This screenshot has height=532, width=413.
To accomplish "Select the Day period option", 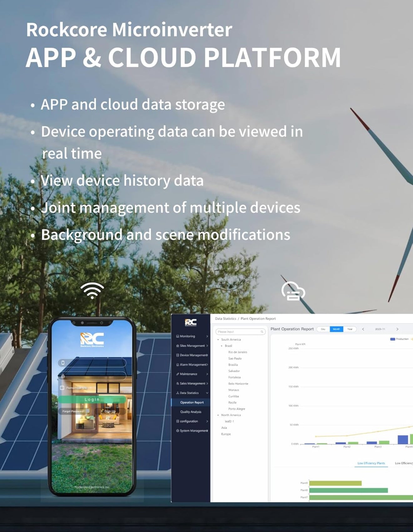I will (x=323, y=329).
